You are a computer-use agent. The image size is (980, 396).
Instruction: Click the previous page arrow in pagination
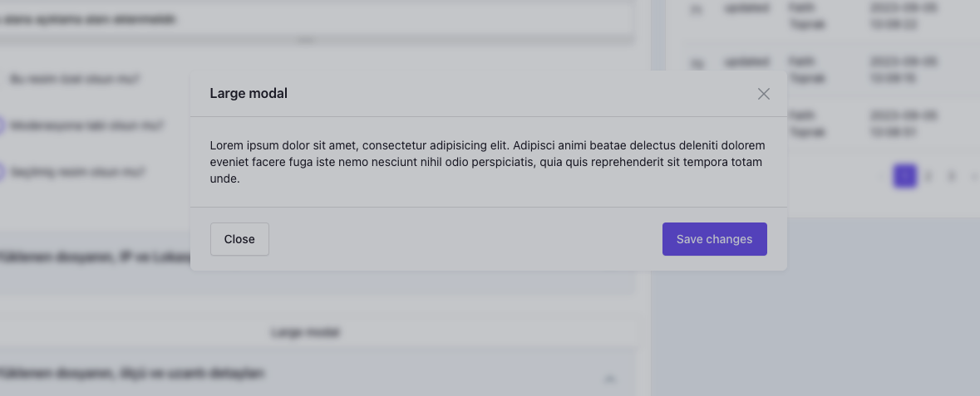point(881,176)
